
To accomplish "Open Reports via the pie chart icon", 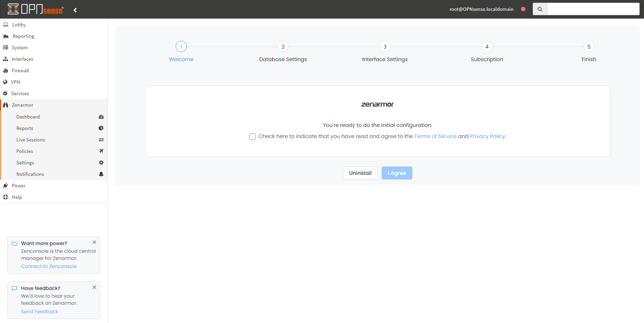I will click(101, 128).
